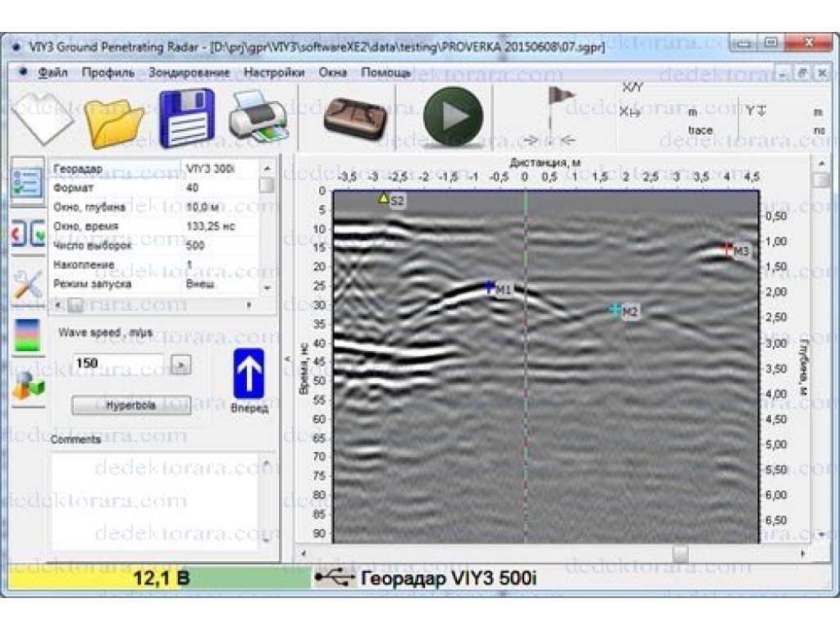Viewport: 840px width, 630px height.
Task: Click the converging arrows icon below the flag
Action: click(549, 140)
